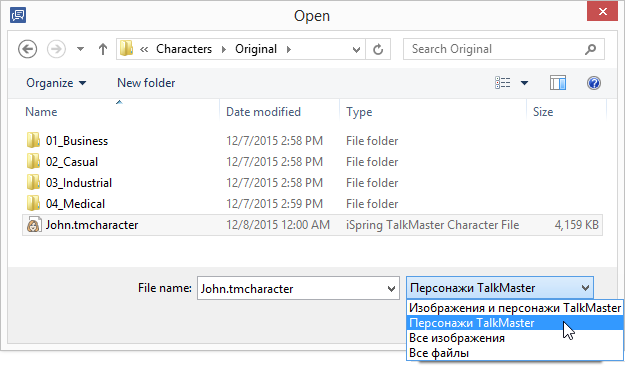Click the 01_Business folder icon
This screenshot has height=368, width=625.
pos(33,140)
